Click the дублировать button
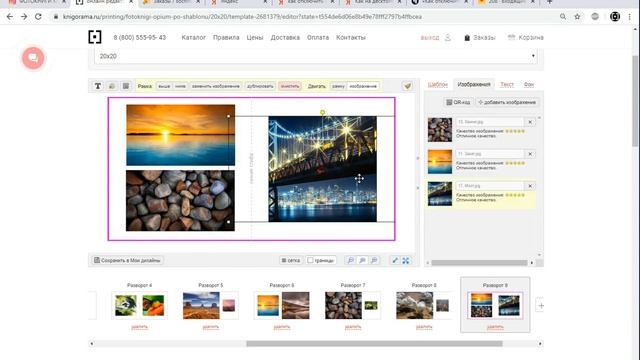Image resolution: width=640 pixels, height=360 pixels. [x=260, y=86]
